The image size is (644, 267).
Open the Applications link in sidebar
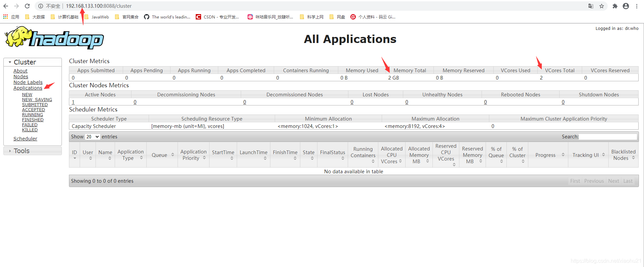[28, 88]
